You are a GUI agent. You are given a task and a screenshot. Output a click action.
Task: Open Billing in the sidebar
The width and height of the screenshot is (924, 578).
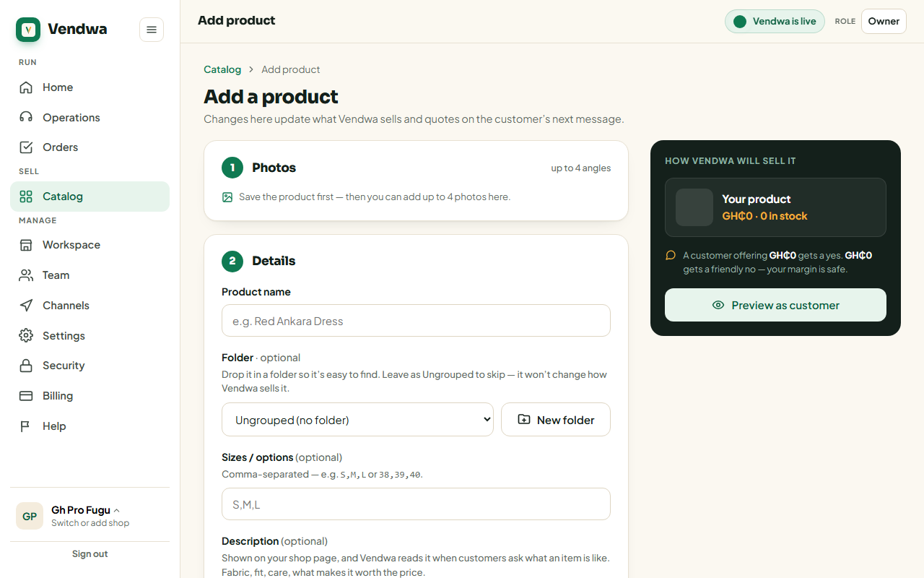tap(90, 396)
